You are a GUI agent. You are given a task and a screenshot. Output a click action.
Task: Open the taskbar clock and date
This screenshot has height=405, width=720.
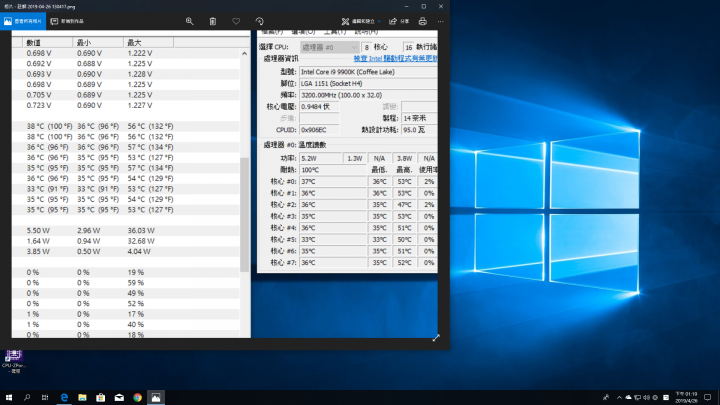[686, 398]
